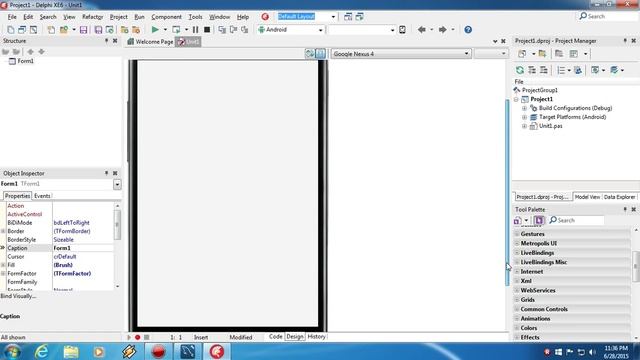Viewport: 640px width, 360px height.
Task: Select the Form1 node in Structure tree
Action: click(25, 61)
